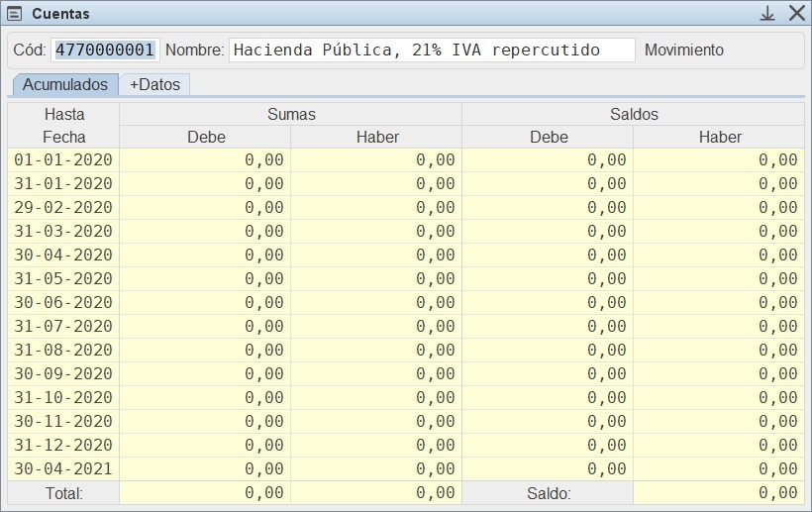This screenshot has height=512, width=812.
Task: Click Saldos Debe value for 31-08-2020
Action: click(x=548, y=351)
